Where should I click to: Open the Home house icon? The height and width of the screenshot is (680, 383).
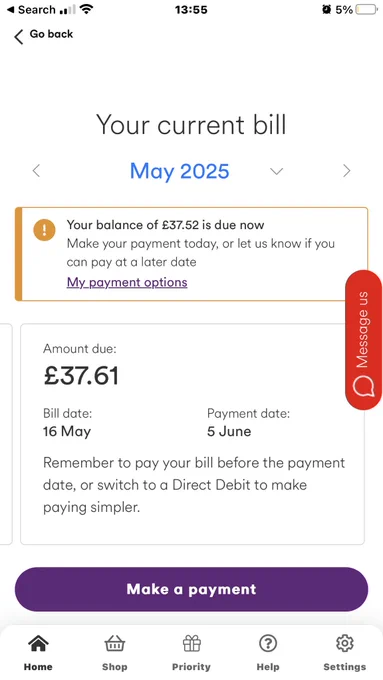[38, 643]
